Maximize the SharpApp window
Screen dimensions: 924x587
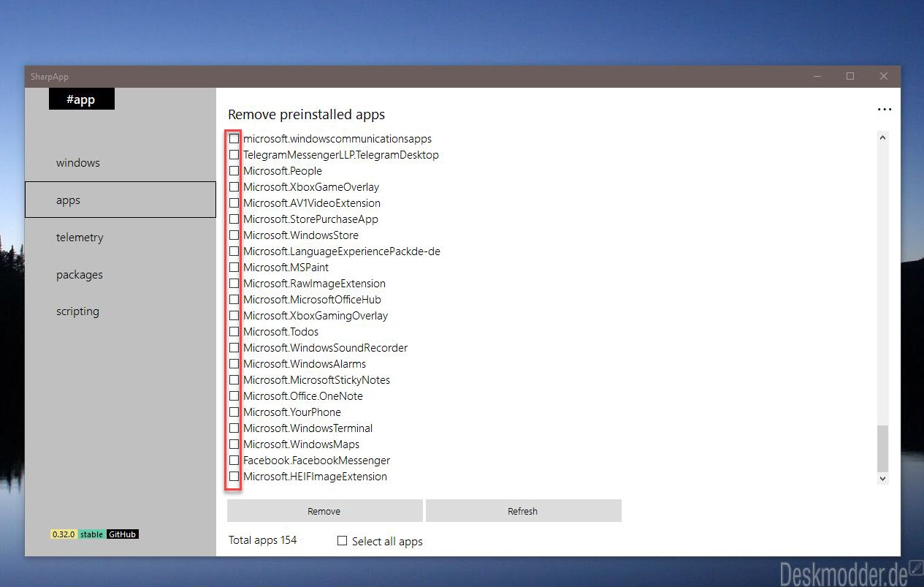point(850,76)
